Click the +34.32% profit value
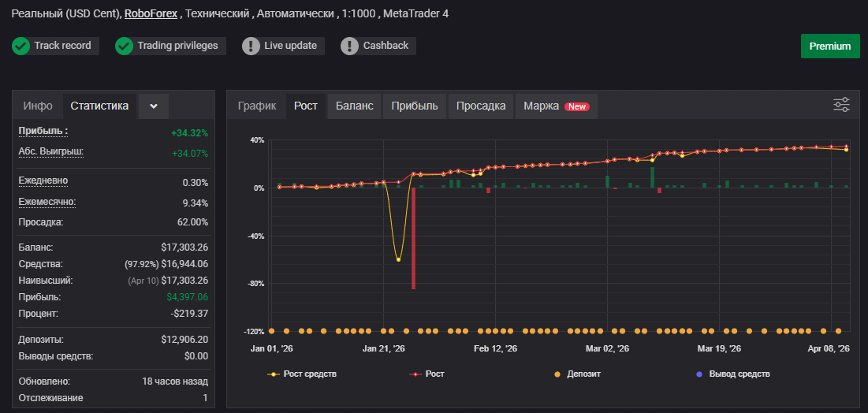Image resolution: width=868 pixels, height=413 pixels. coord(189,133)
